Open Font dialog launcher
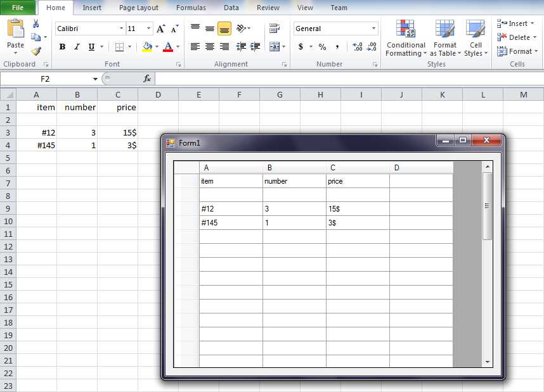544x392 pixels. point(178,65)
